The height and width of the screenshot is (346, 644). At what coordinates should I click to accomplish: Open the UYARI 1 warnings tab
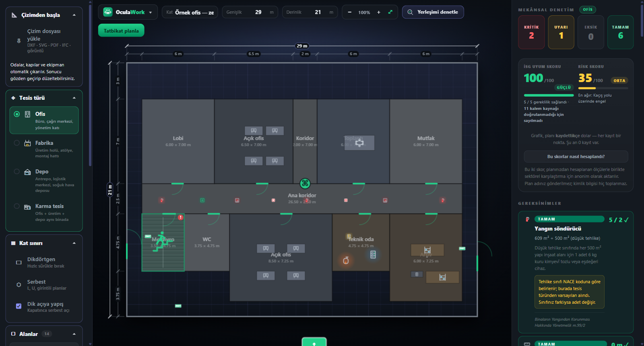(x=561, y=32)
